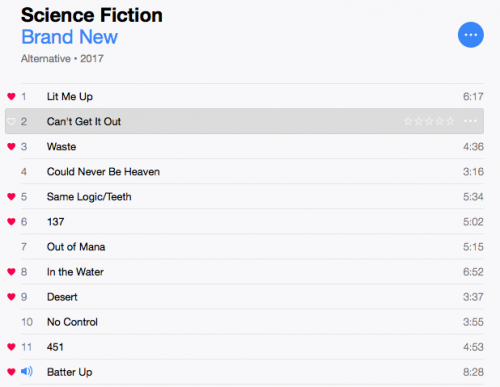This screenshot has height=387, width=500.
Task: Open the Brand New artist link
Action: tap(70, 37)
